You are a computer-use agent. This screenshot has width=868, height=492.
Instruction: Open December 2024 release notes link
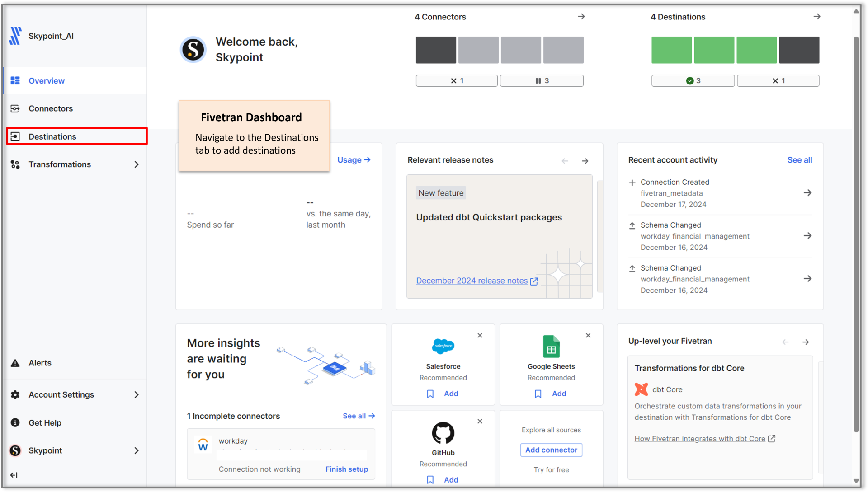pyautogui.click(x=472, y=281)
